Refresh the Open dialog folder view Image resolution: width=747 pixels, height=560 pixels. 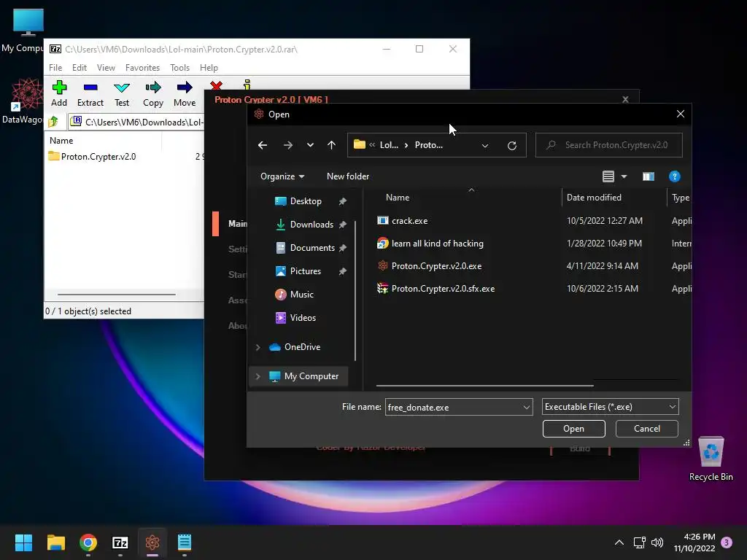(512, 146)
